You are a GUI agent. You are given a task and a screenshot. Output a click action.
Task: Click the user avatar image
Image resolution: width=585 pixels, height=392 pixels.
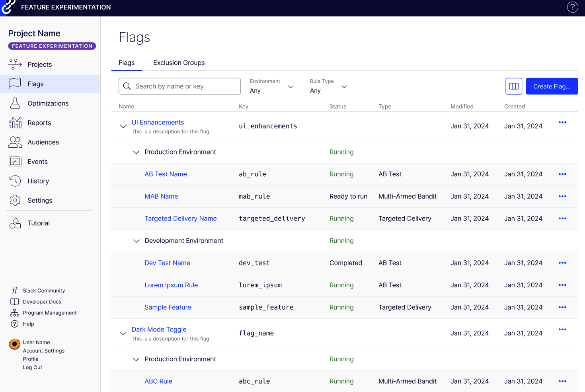[15, 344]
